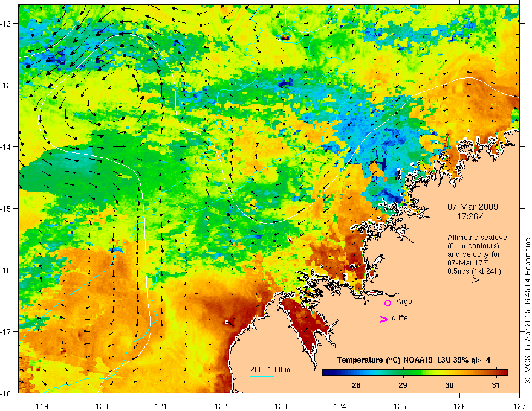
Task: Click the color bar value '31'
Action: 496,386
